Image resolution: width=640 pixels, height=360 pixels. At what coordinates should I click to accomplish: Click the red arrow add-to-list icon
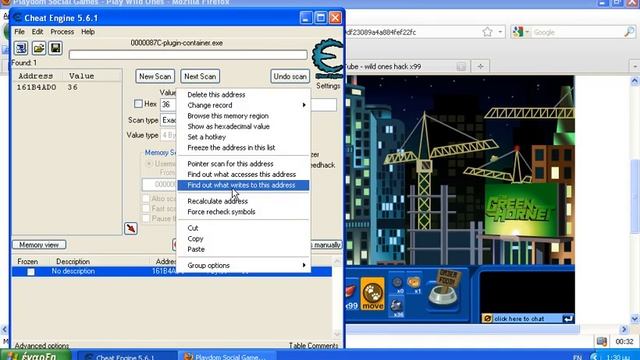pyautogui.click(x=131, y=229)
